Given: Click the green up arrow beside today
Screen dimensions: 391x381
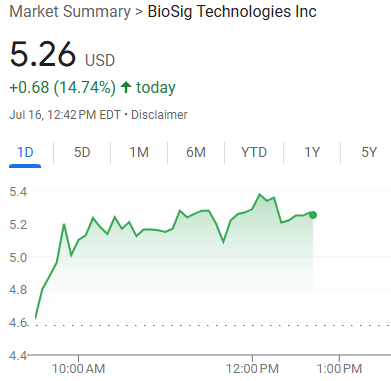Looking at the screenshot, I should (x=126, y=87).
